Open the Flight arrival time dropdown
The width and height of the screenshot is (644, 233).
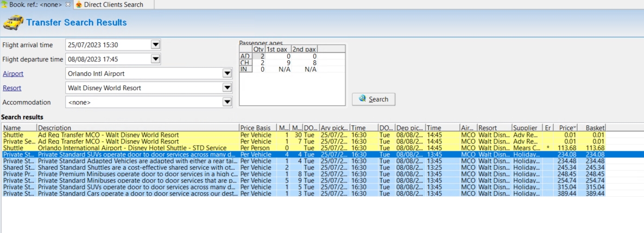click(155, 45)
